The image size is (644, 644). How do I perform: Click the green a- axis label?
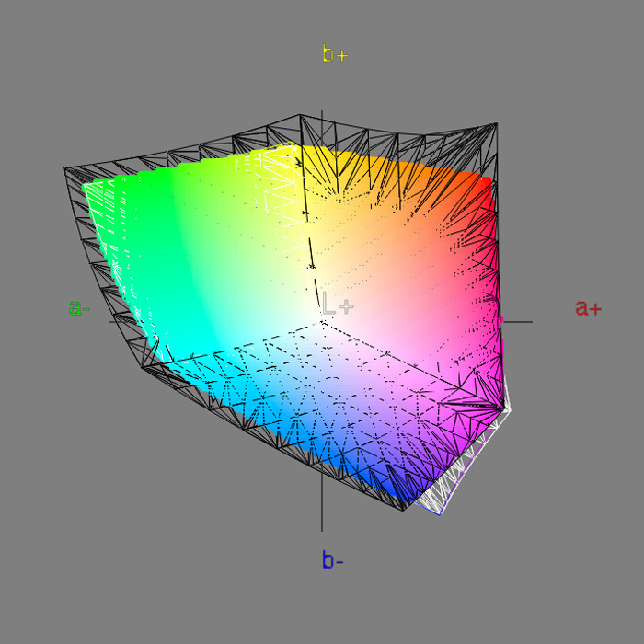click(x=80, y=307)
